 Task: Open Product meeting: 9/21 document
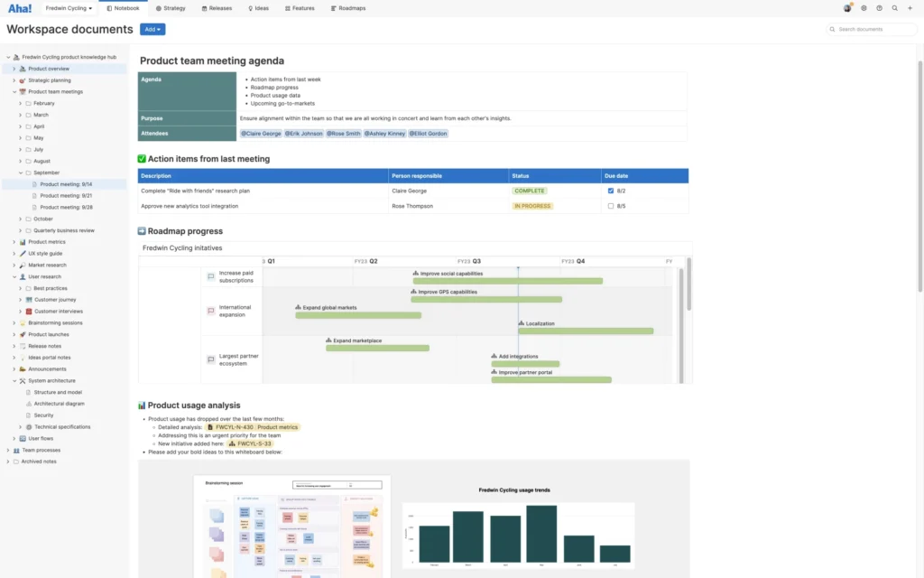66,196
